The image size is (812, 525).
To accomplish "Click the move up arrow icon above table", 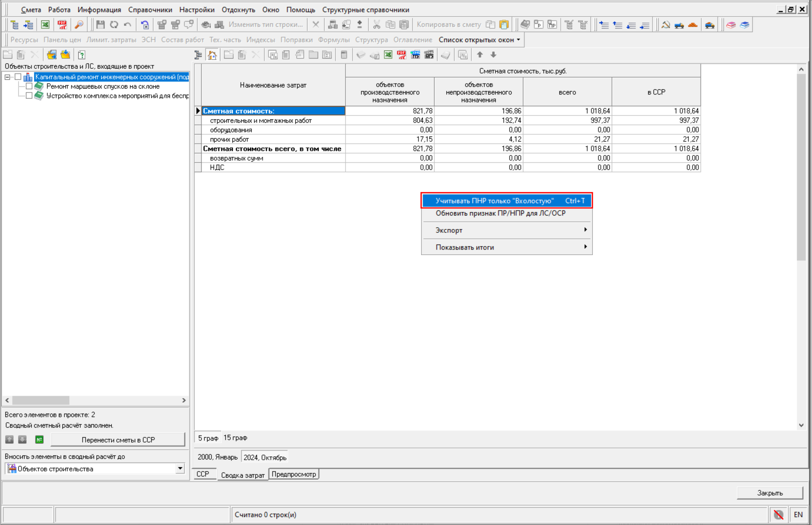I will tap(480, 55).
